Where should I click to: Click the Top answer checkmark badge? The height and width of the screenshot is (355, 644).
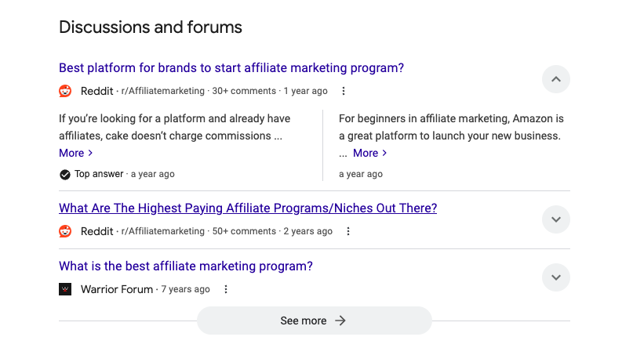65,175
